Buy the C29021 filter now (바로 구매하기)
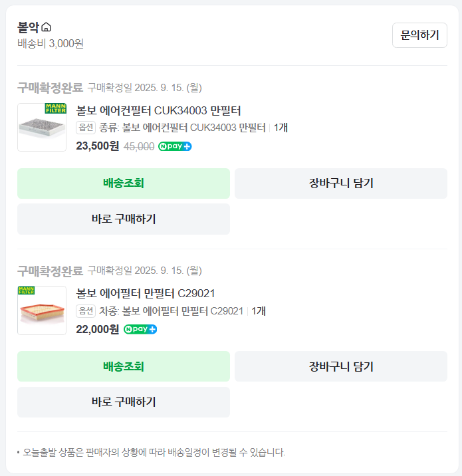The height and width of the screenshot is (476, 462). 124,402
